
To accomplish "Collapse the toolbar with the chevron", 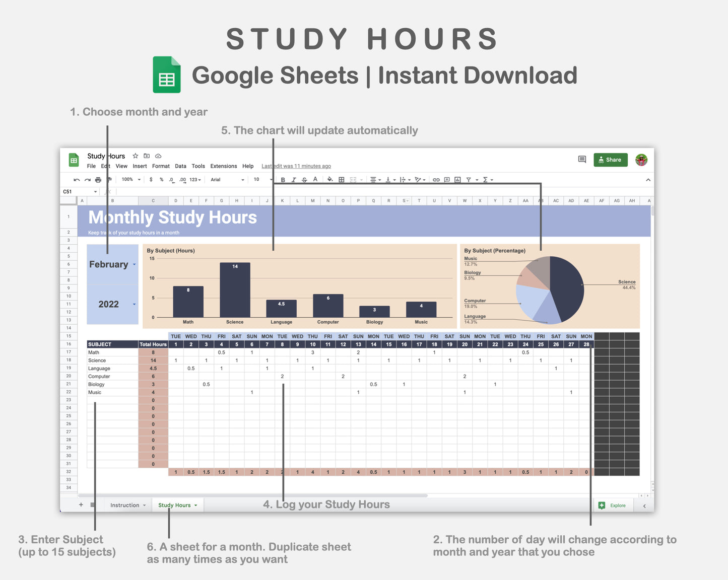I will point(648,180).
